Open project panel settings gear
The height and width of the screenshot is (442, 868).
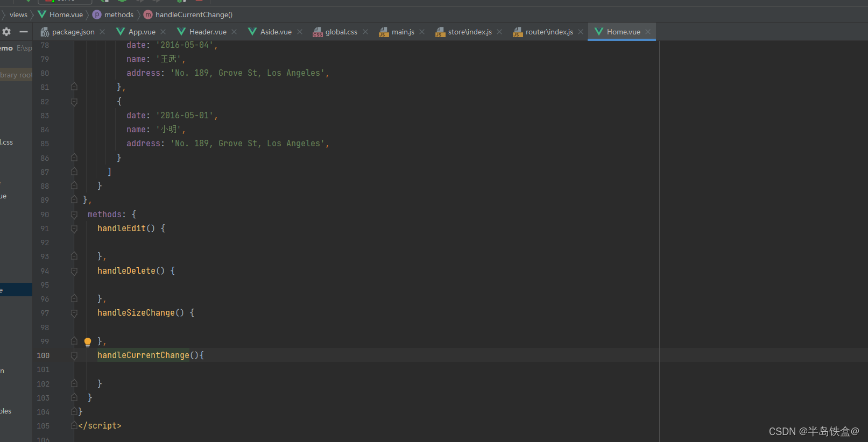tap(6, 32)
